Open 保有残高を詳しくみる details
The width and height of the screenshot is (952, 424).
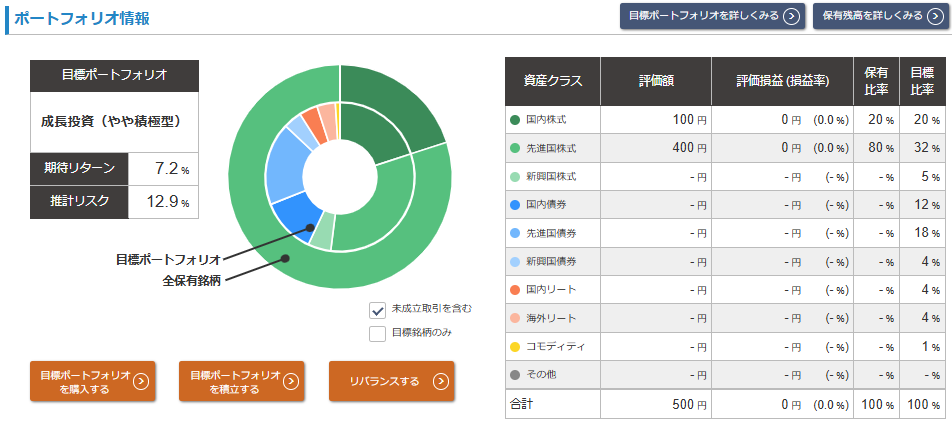pos(872,16)
